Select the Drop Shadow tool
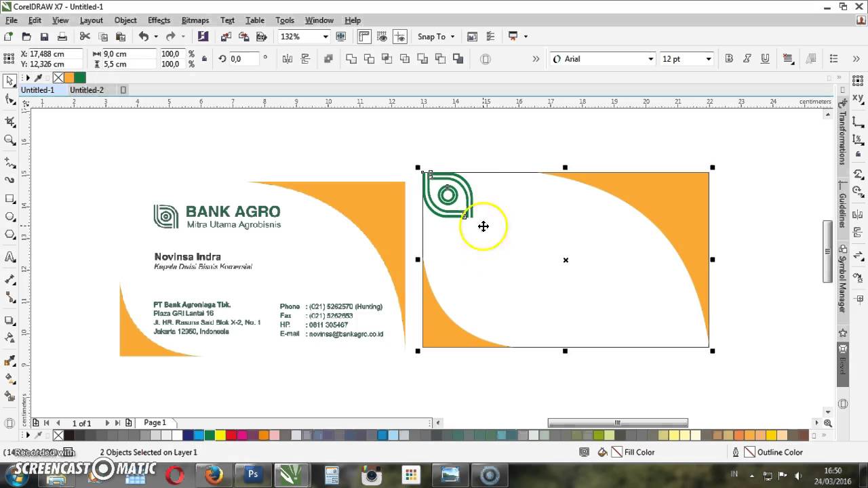 pos(9,320)
